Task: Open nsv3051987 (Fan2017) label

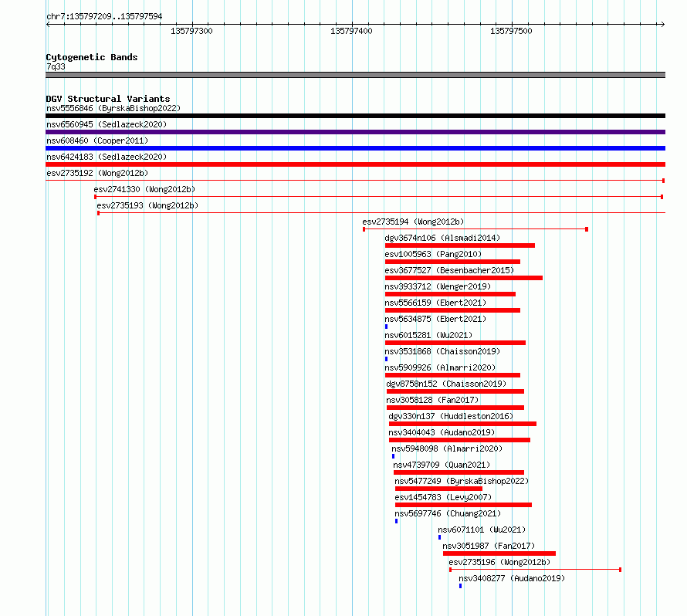Action: (x=489, y=546)
